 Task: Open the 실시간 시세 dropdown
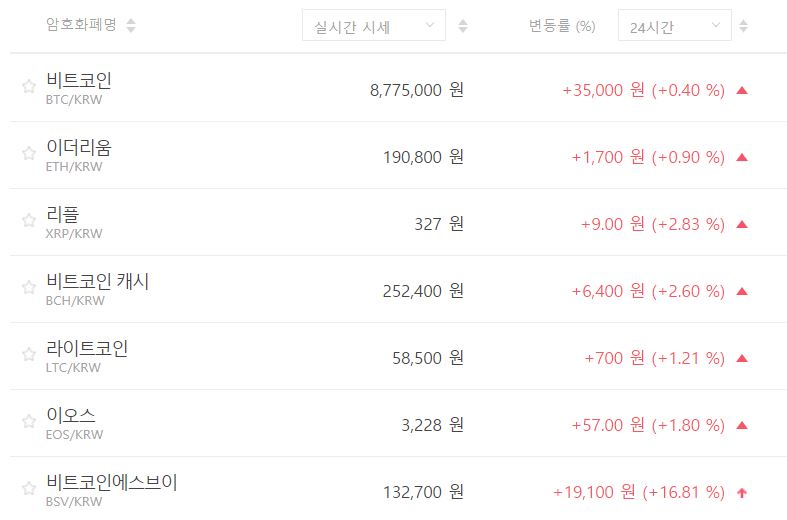(x=374, y=25)
